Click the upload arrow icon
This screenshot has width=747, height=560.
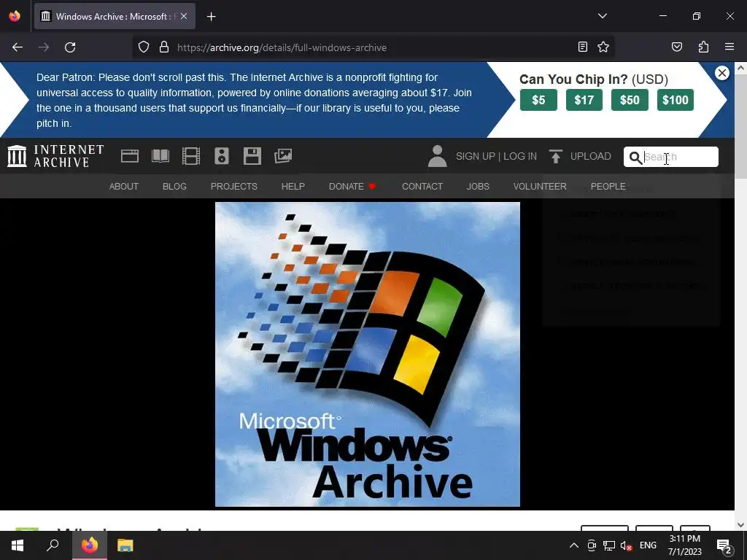555,156
